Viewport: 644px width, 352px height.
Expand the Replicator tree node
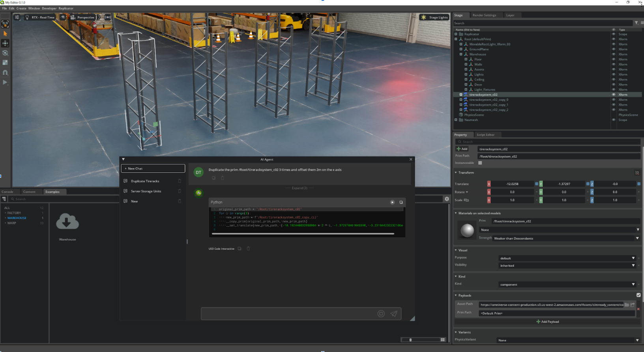coord(456,34)
